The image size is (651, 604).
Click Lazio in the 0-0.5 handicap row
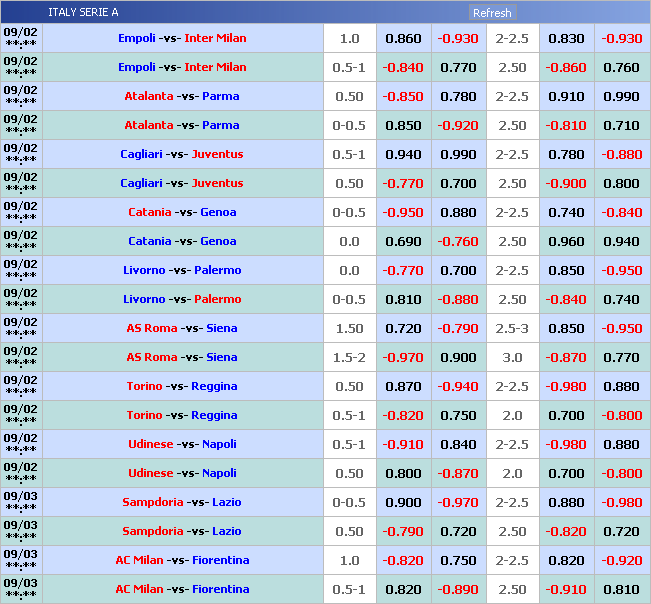pyautogui.click(x=226, y=502)
